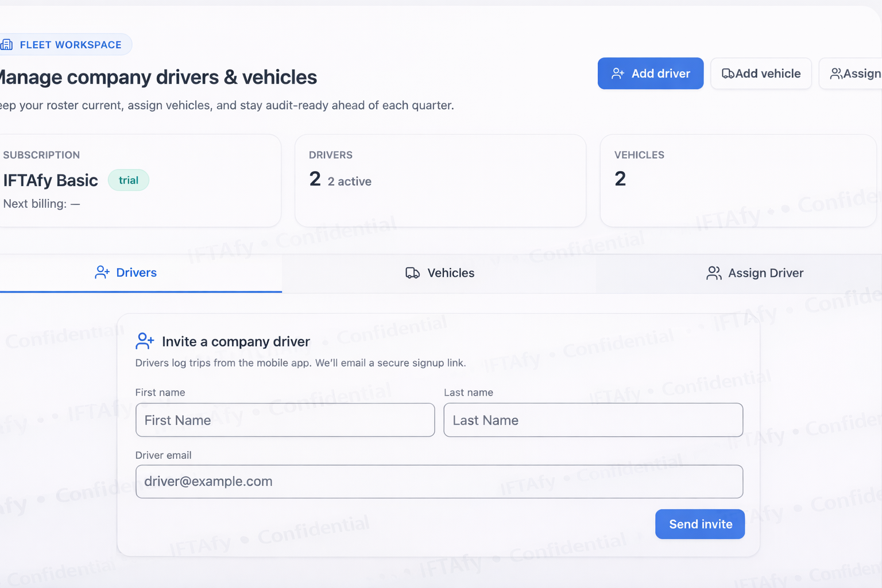Select the person-plus icon on Add driver button

[618, 73]
